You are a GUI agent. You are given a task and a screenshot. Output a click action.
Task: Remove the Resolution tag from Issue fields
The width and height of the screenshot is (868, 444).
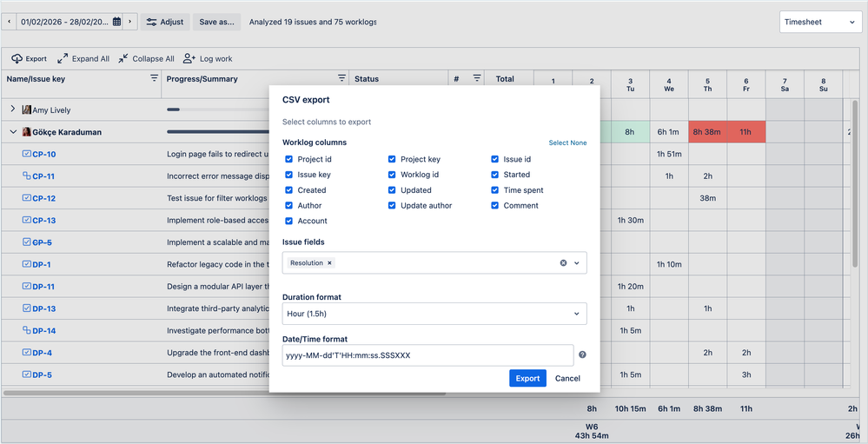point(329,263)
